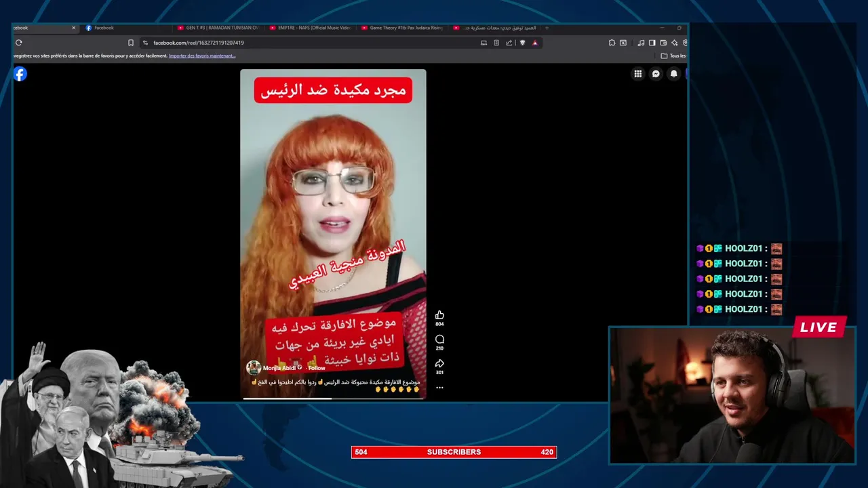The height and width of the screenshot is (488, 868).
Task: Follow Monjia Abidi
Action: 317,368
